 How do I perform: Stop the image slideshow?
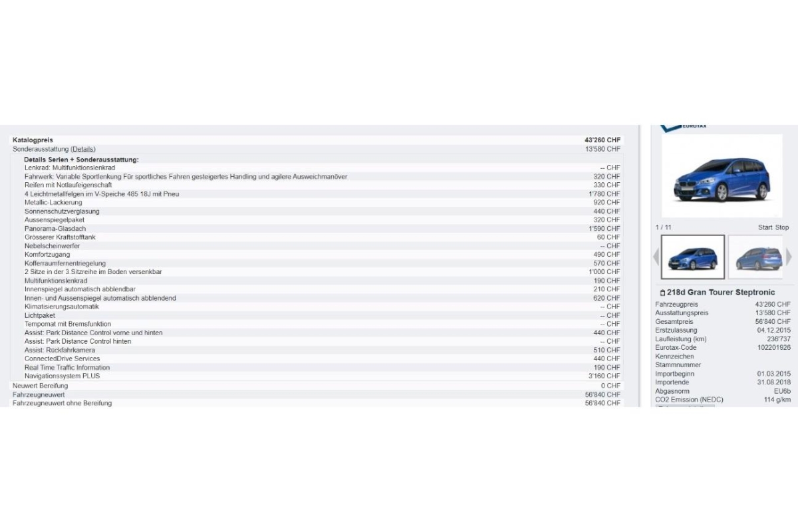coord(782,227)
